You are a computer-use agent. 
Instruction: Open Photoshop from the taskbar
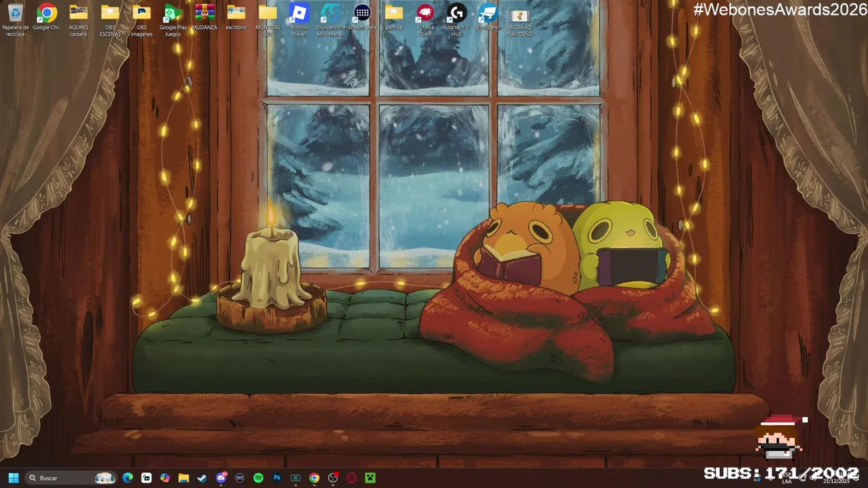click(x=277, y=478)
